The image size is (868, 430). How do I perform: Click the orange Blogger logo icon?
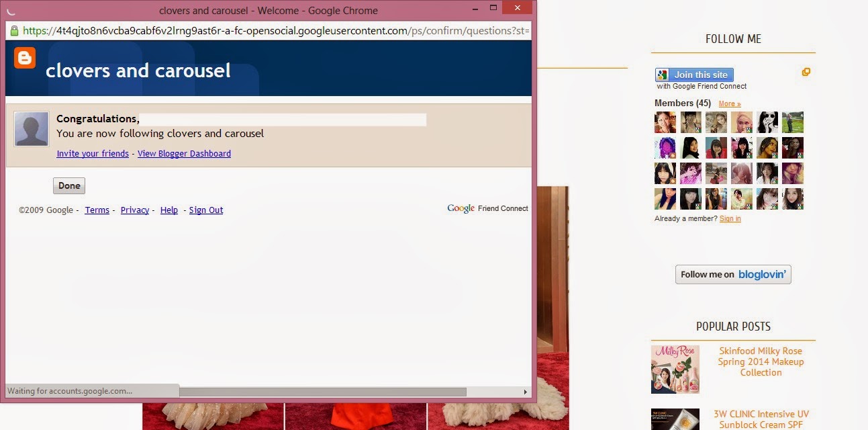(25, 58)
